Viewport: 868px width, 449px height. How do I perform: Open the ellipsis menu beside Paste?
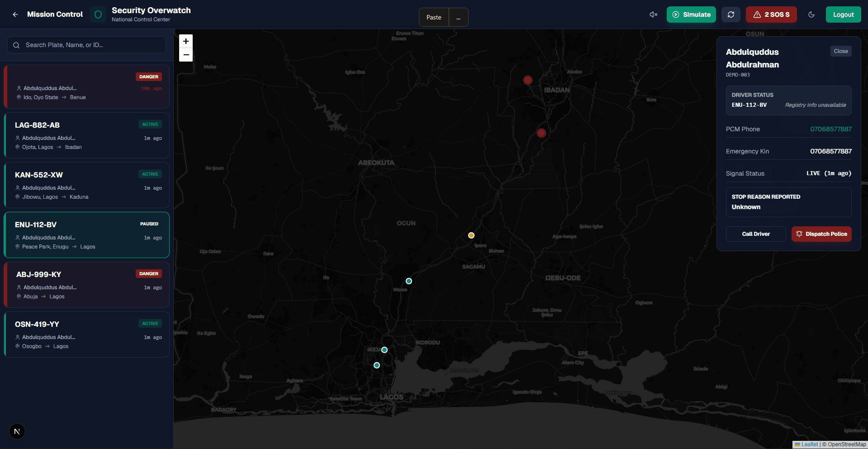(458, 17)
